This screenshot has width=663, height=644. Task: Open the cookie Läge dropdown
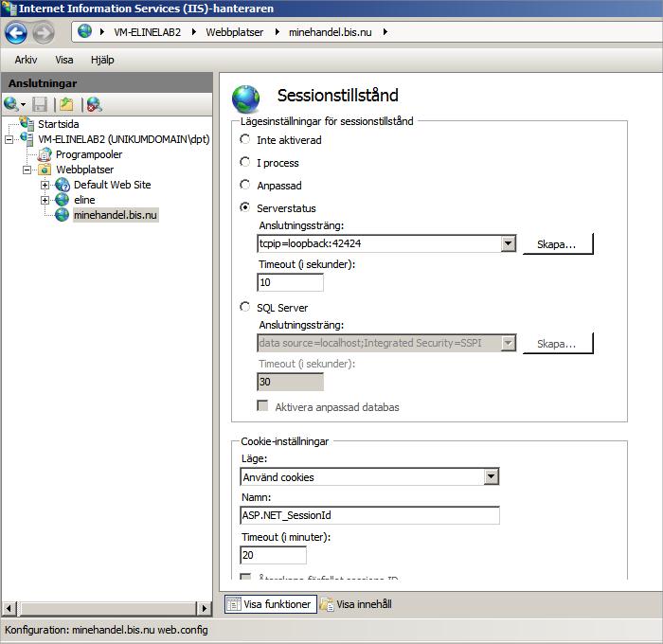[x=491, y=477]
